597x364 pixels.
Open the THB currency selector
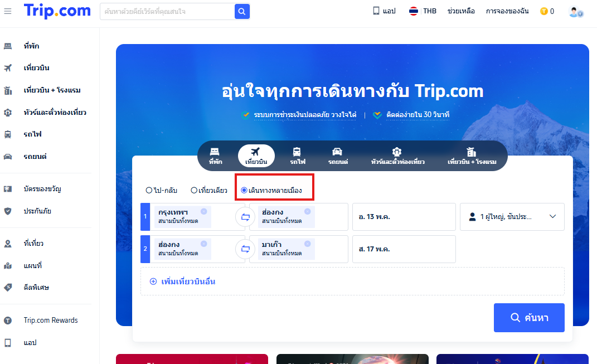[423, 10]
